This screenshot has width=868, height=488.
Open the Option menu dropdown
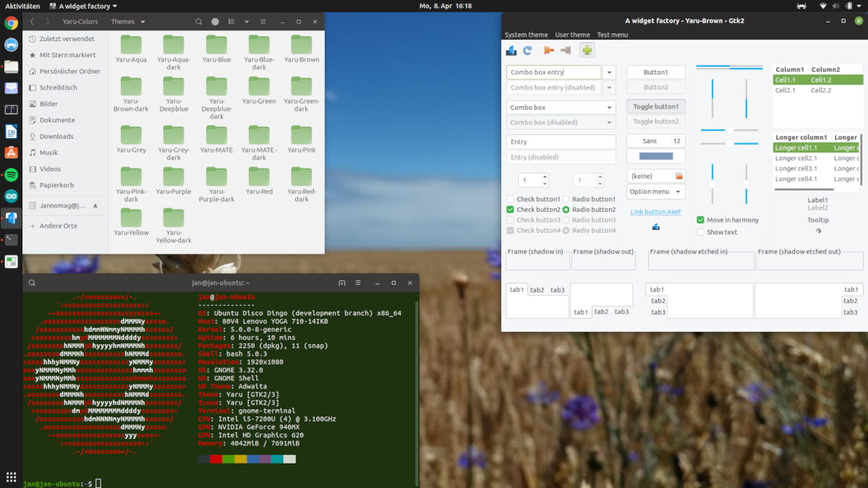(655, 192)
